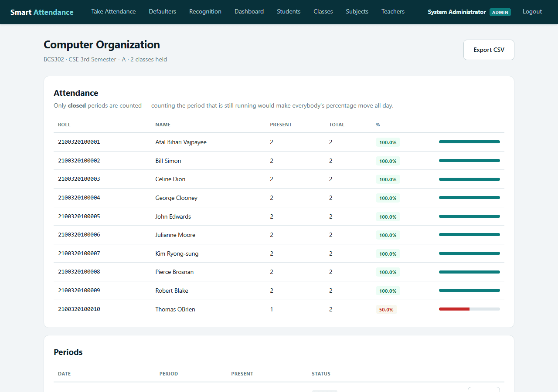Click Robert Blake's attendance progress bar
The image size is (558, 392).
tap(470, 290)
